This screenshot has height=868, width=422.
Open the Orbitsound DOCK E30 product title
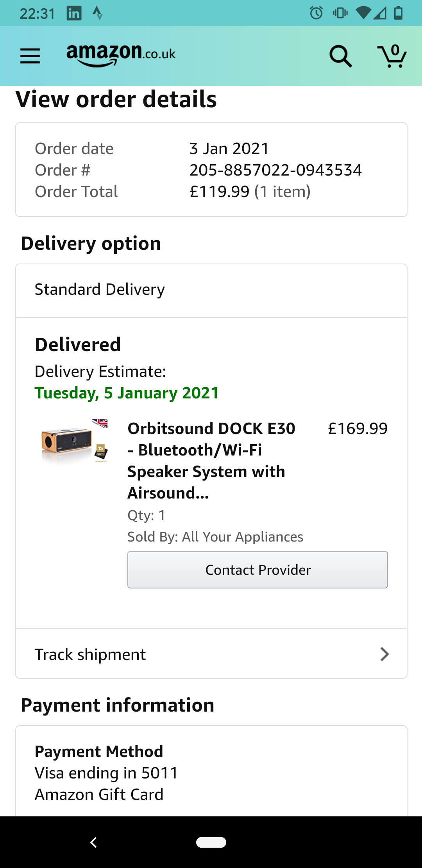pyautogui.click(x=211, y=461)
